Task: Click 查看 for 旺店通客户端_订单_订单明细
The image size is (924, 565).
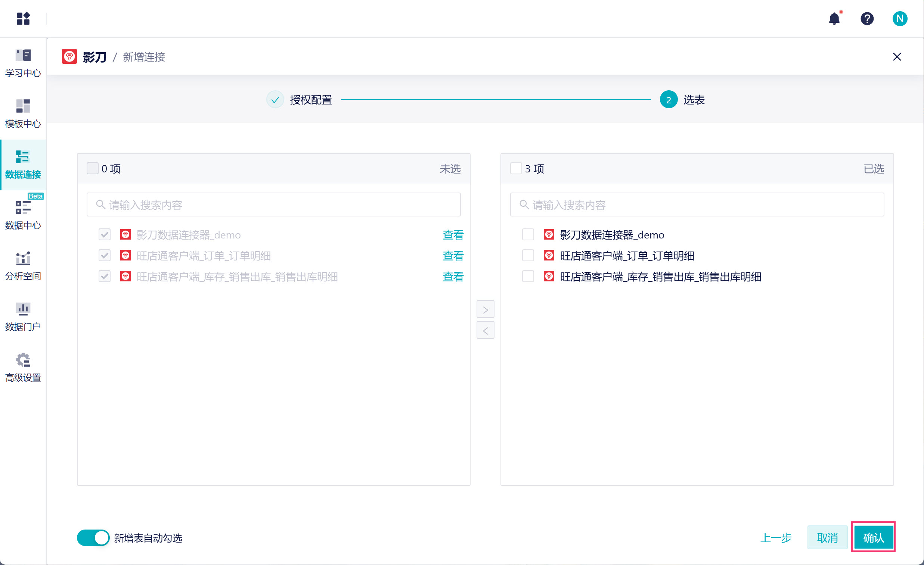Action: [453, 256]
